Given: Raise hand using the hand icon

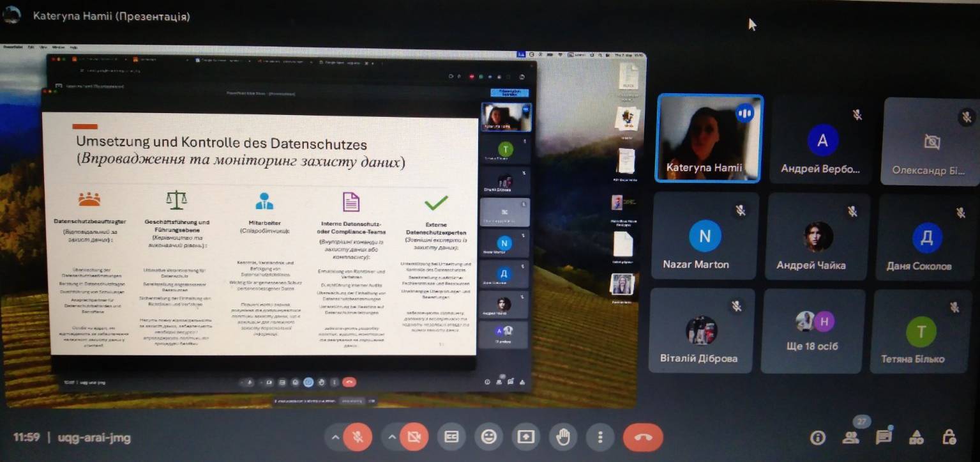Looking at the screenshot, I should point(562,437).
